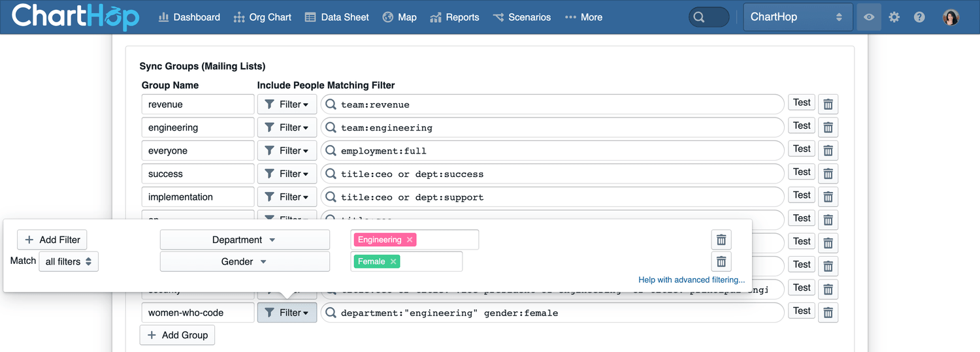Toggle Filter dropdown for women-who-code group
Image resolution: width=980 pixels, height=352 pixels.
[287, 313]
